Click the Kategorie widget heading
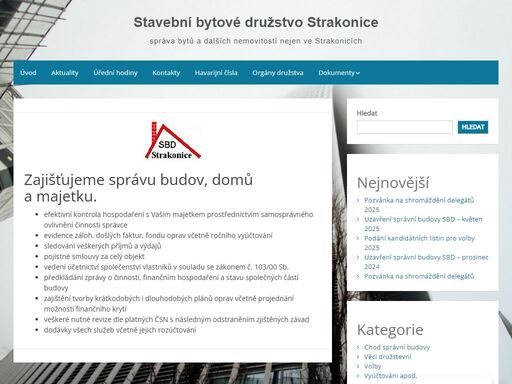Image resolution: width=512 pixels, height=384 pixels. pos(390,330)
